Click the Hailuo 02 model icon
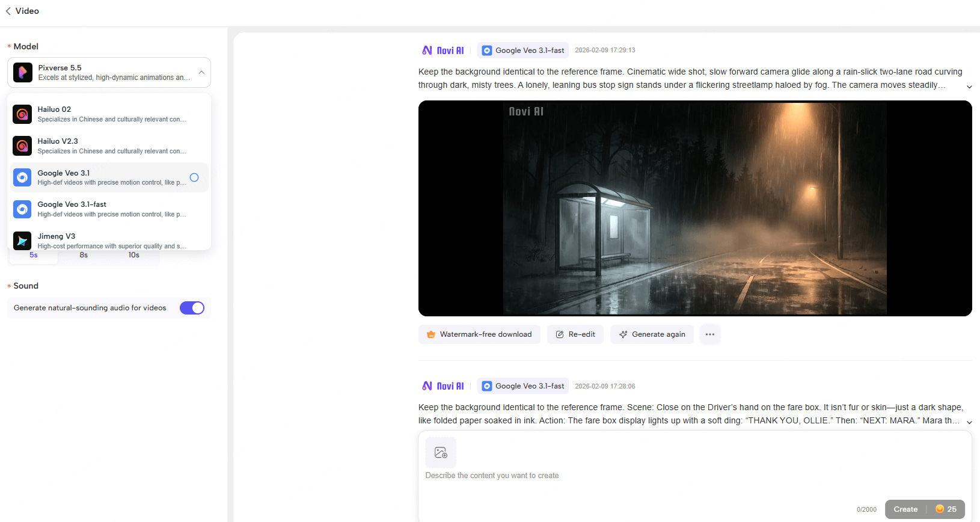Screen dimensions: 980x522 tap(22, 114)
